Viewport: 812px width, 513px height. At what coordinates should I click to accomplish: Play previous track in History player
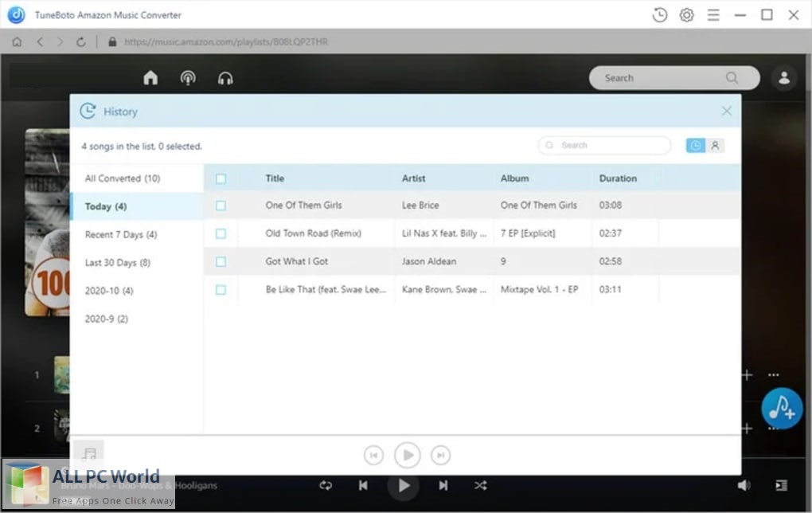point(373,455)
